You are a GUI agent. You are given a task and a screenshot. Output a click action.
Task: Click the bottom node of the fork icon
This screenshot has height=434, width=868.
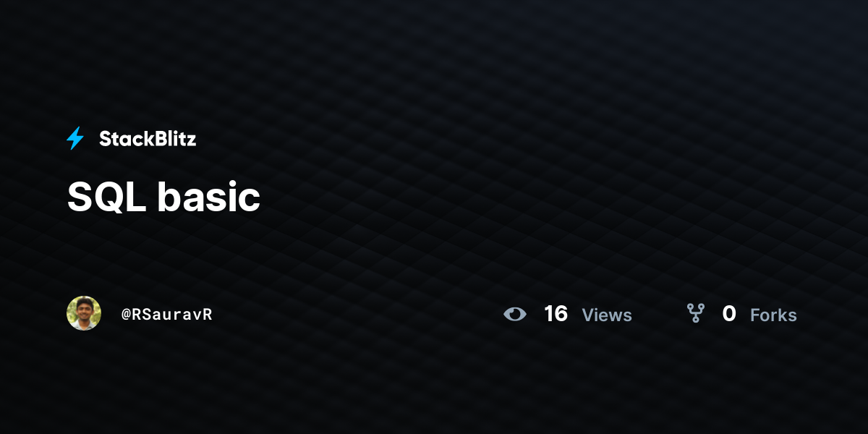click(x=696, y=320)
